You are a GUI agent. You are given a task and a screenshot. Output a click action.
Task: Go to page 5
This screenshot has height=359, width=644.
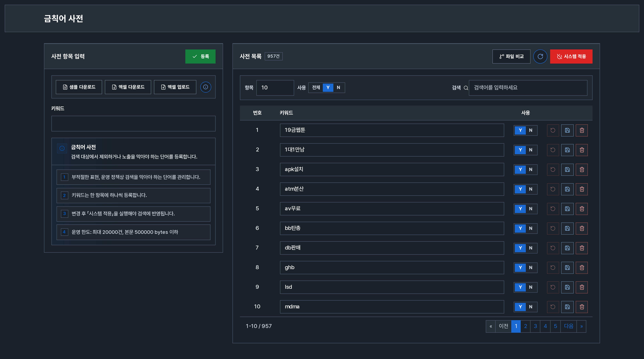click(555, 326)
